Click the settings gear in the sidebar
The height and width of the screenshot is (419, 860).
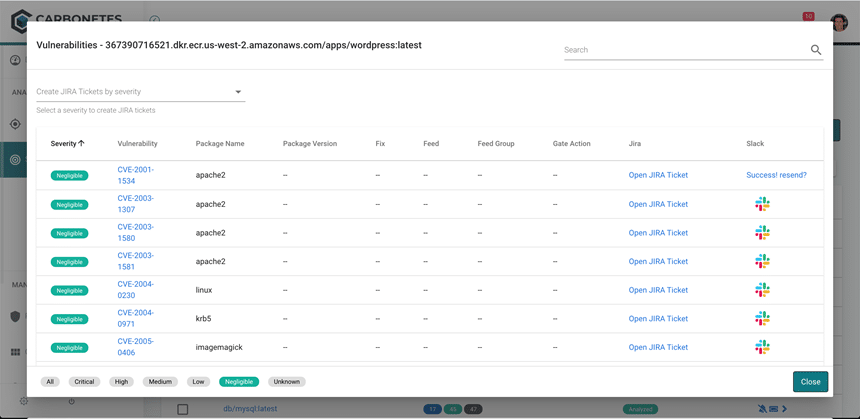(24, 401)
